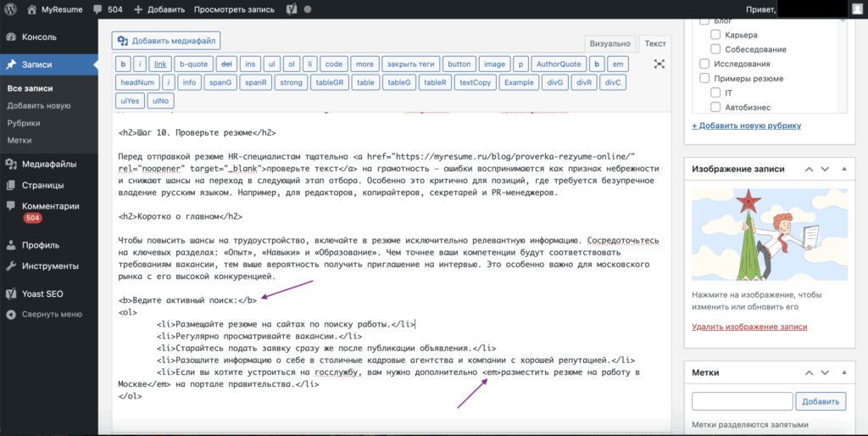
Task: Insert li quicktag
Action: pos(310,64)
